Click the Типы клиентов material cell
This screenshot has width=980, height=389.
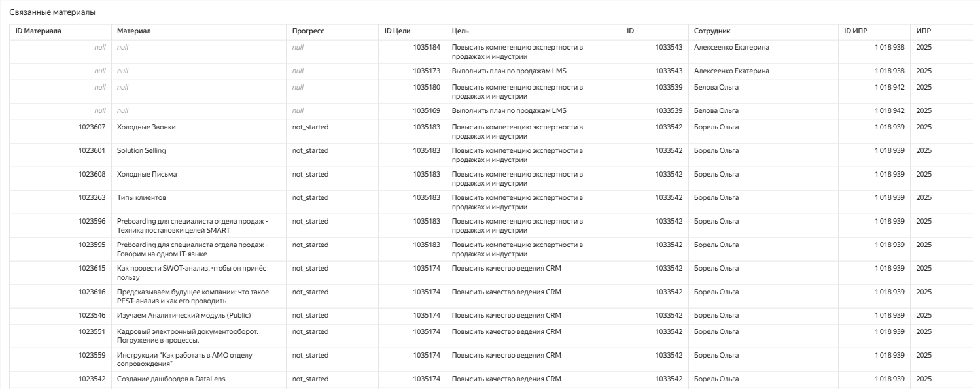[141, 198]
